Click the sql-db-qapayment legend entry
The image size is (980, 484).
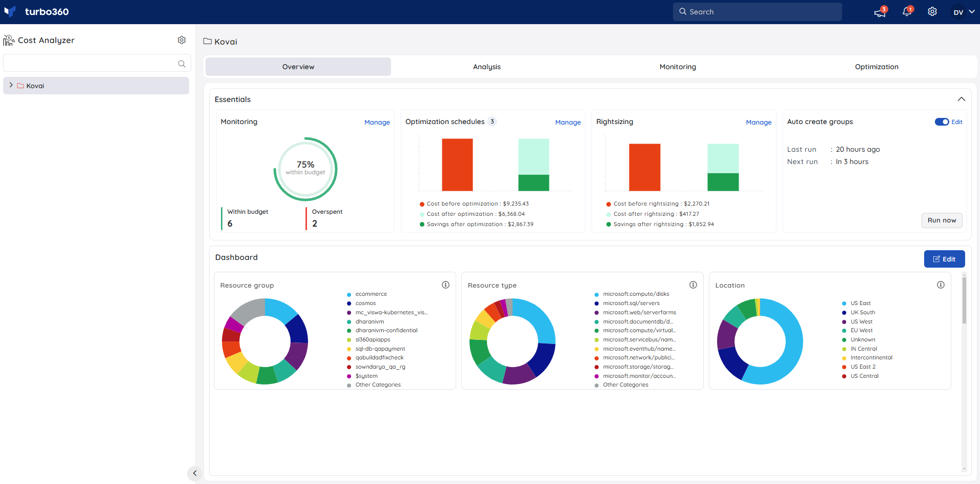pos(376,349)
